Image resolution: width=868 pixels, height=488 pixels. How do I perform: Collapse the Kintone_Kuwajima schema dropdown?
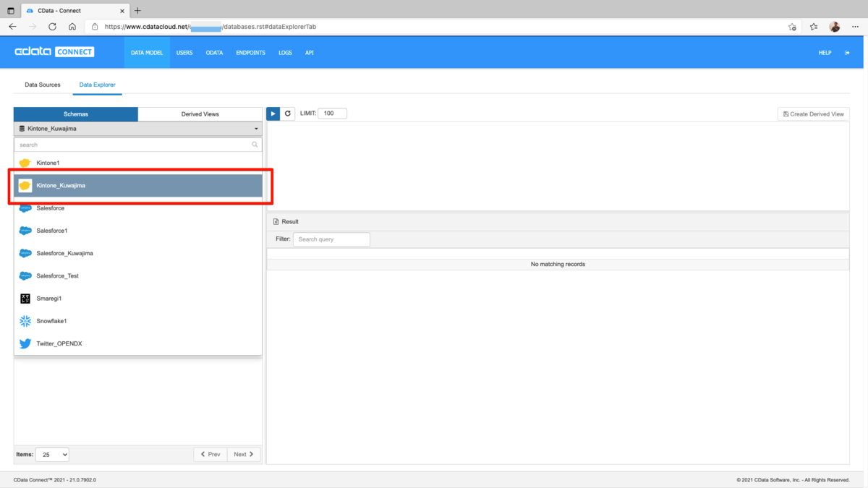click(x=137, y=129)
